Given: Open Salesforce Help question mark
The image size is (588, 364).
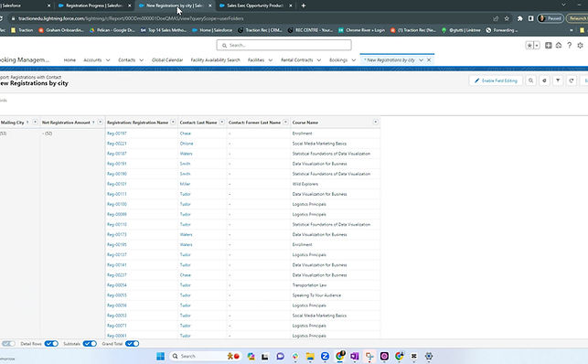Looking at the screenshot, I should [569, 46].
